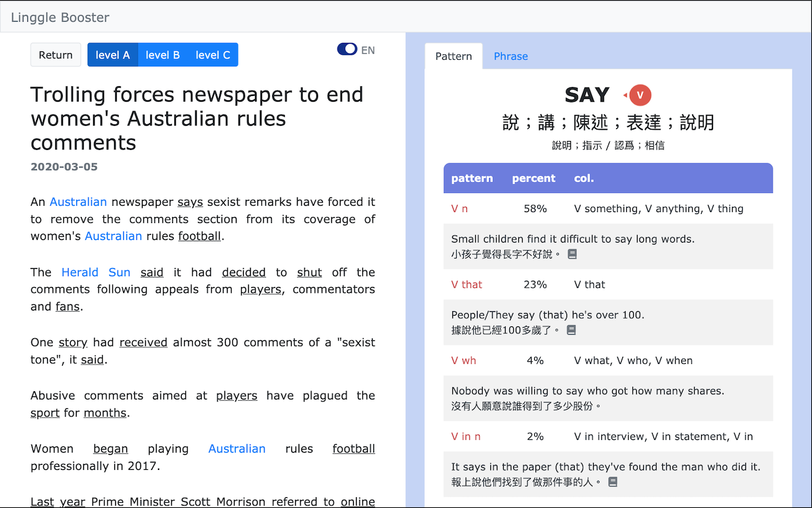This screenshot has width=812, height=508.
Task: Enable level A vocabulary highlighting
Action: point(112,54)
